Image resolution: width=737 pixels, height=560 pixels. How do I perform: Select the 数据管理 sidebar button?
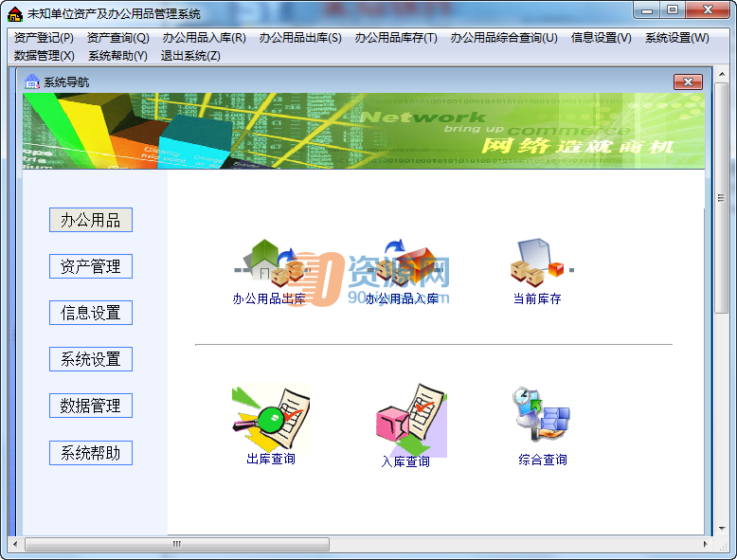91,406
